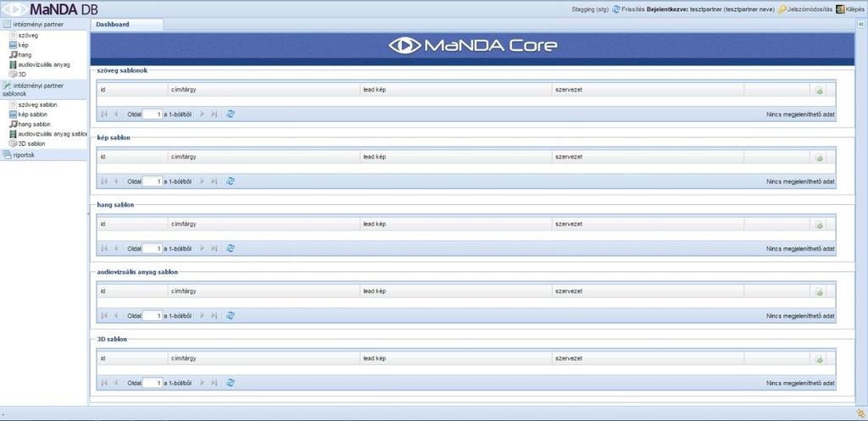Refresh the 3D sablon grid
868x421 pixels.
(x=231, y=382)
